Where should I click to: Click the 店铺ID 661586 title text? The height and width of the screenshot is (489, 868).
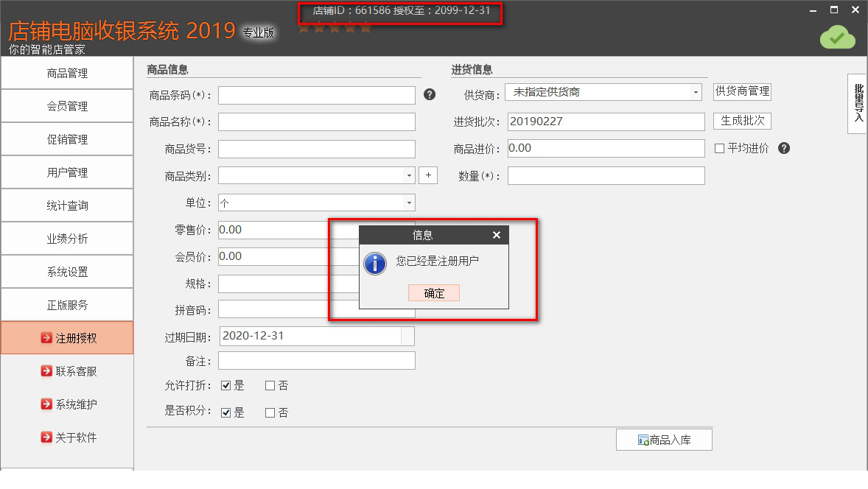pyautogui.click(x=402, y=10)
